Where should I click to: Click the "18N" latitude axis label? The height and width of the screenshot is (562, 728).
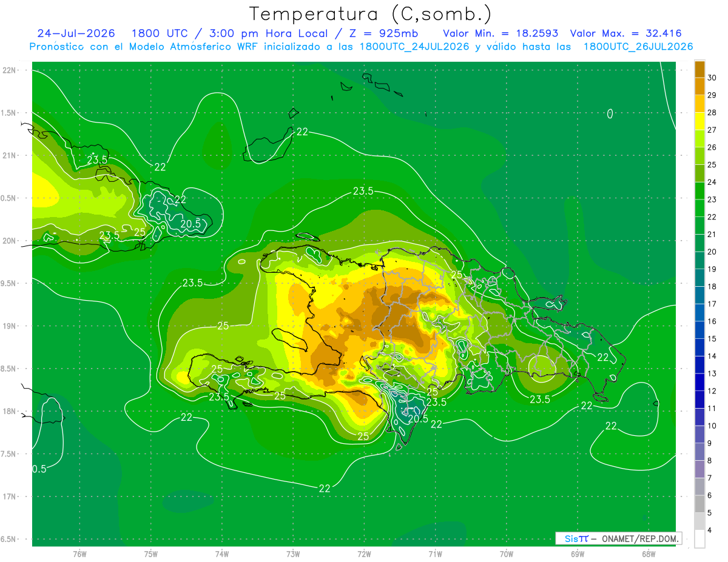click(x=10, y=412)
